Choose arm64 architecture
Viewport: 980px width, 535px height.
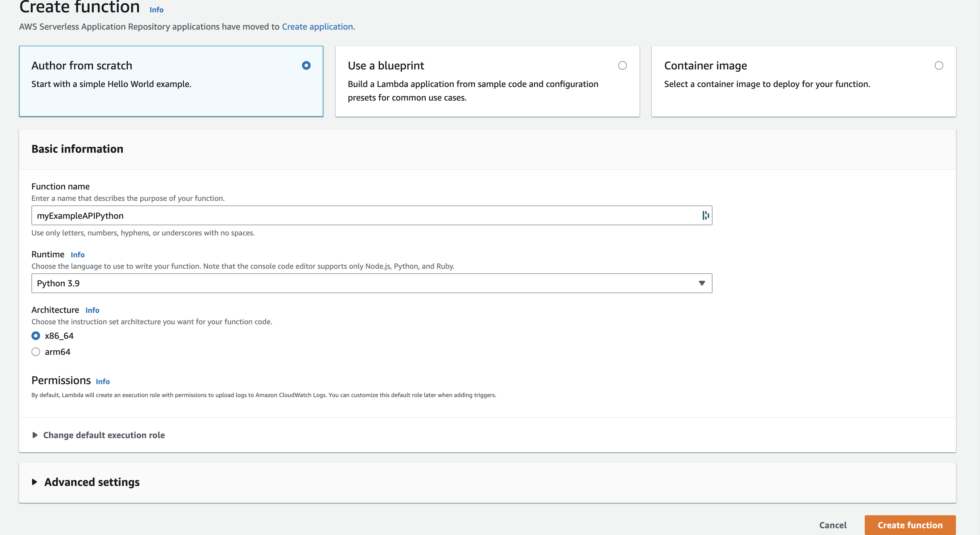coord(36,352)
